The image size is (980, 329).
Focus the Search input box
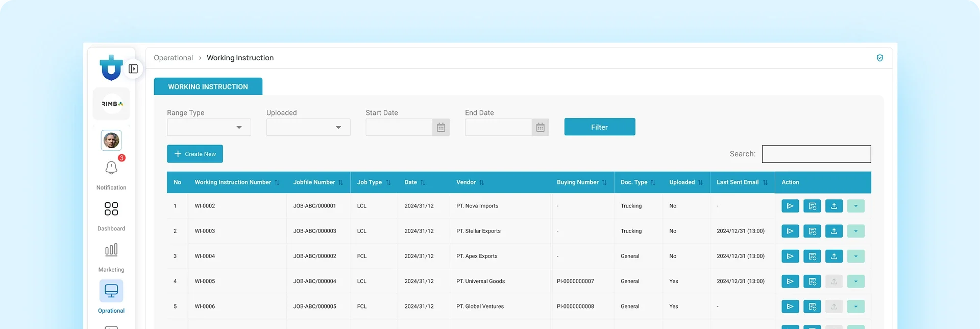click(817, 154)
